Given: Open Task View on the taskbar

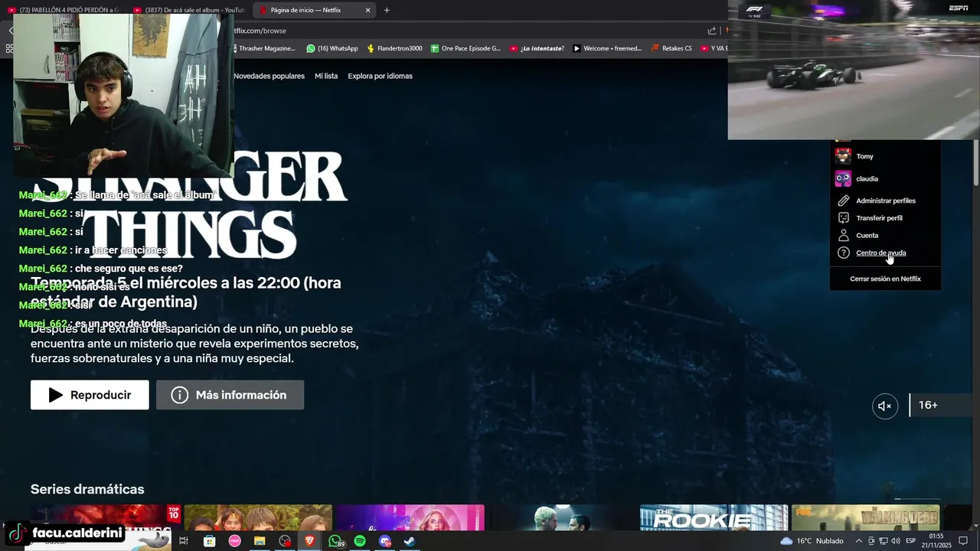Looking at the screenshot, I should [x=184, y=541].
